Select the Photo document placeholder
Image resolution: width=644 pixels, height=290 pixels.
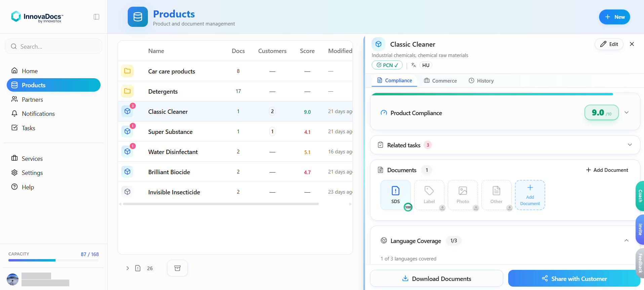[x=463, y=195]
